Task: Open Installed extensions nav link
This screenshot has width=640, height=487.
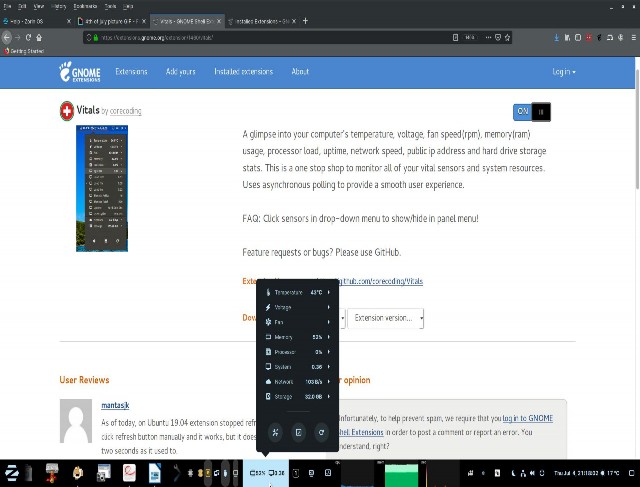Action: (244, 72)
